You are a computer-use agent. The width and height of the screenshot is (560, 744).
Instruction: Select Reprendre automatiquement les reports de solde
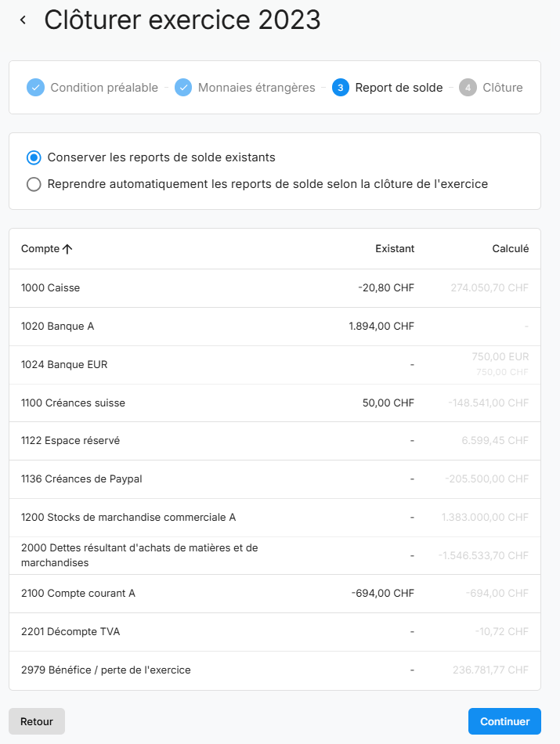(34, 185)
